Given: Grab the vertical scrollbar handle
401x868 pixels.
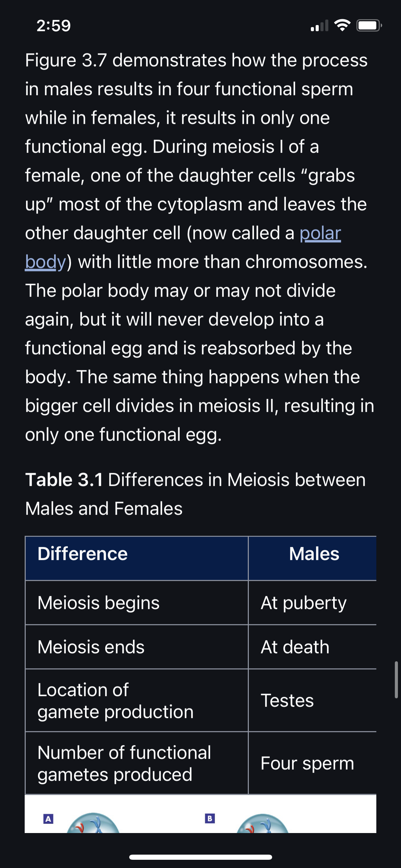Looking at the screenshot, I should pyautogui.click(x=396, y=680).
